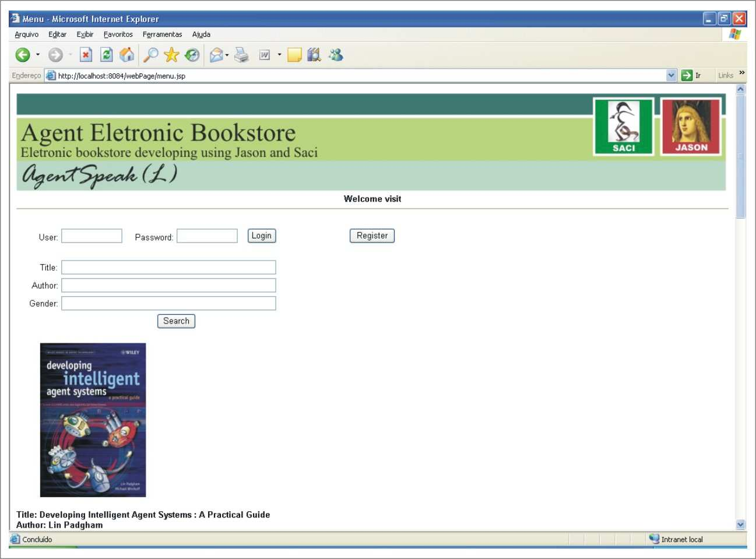Go to Home page icon
The height and width of the screenshot is (559, 756).
tap(126, 55)
